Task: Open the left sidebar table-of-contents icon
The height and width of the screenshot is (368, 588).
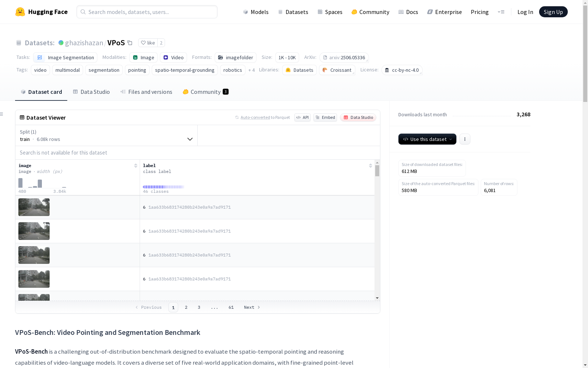Action: [1, 114]
